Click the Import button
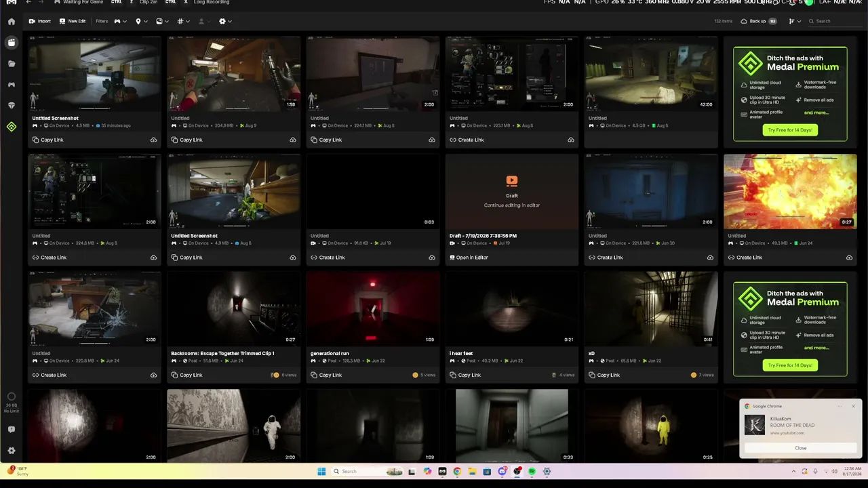 39,21
